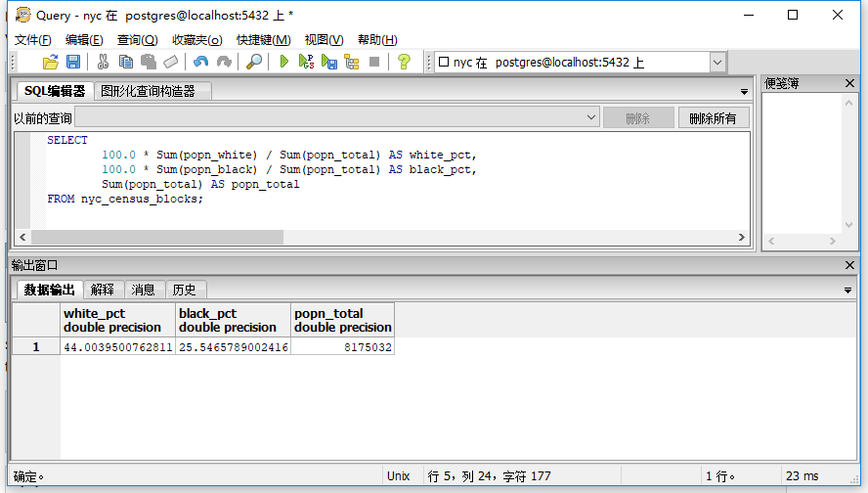868x493 pixels.
Task: Redo edit arrow icon
Action: click(x=224, y=62)
